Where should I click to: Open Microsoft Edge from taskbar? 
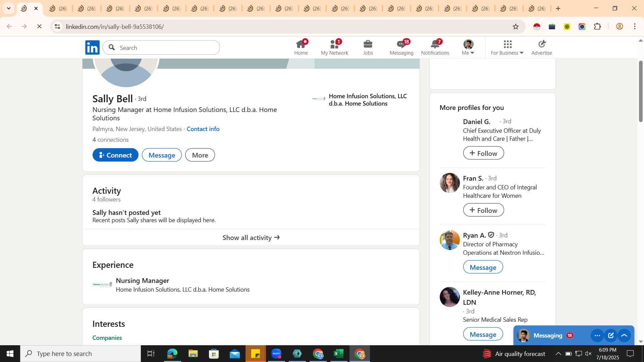tap(172, 354)
